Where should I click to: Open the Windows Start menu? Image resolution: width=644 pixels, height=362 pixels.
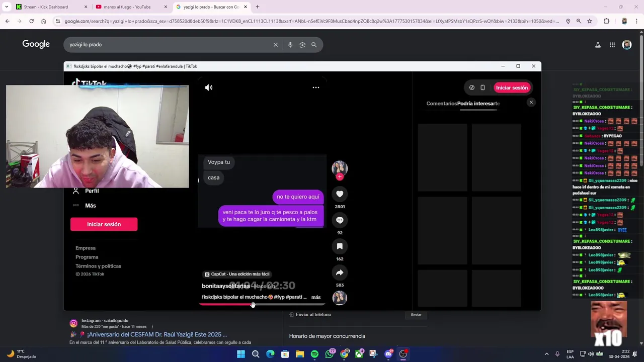click(241, 354)
